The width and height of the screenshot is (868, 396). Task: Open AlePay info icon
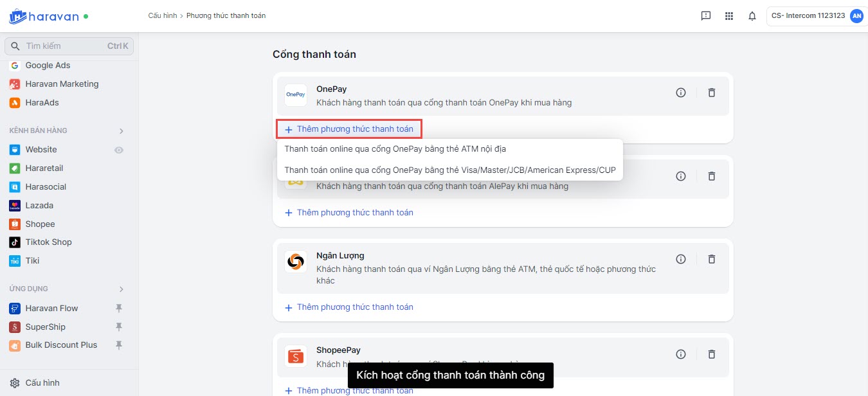click(681, 175)
